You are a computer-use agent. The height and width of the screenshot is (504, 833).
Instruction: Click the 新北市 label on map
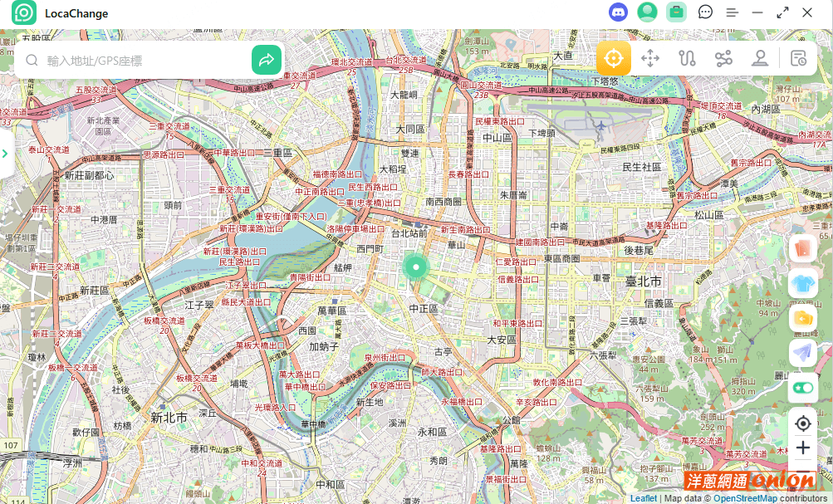[169, 418]
